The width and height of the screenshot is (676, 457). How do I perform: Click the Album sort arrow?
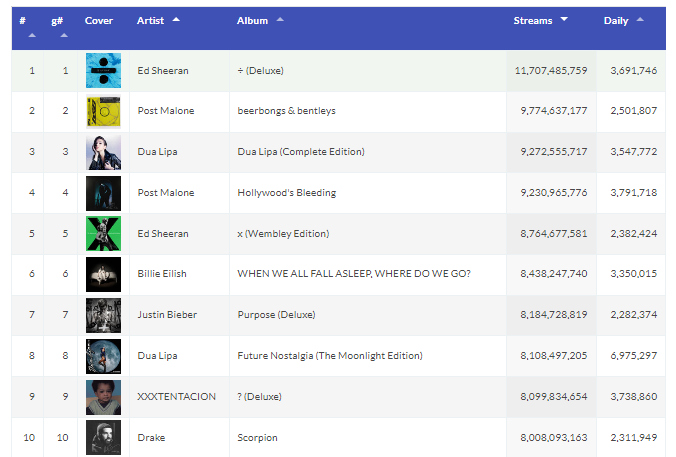coord(280,19)
